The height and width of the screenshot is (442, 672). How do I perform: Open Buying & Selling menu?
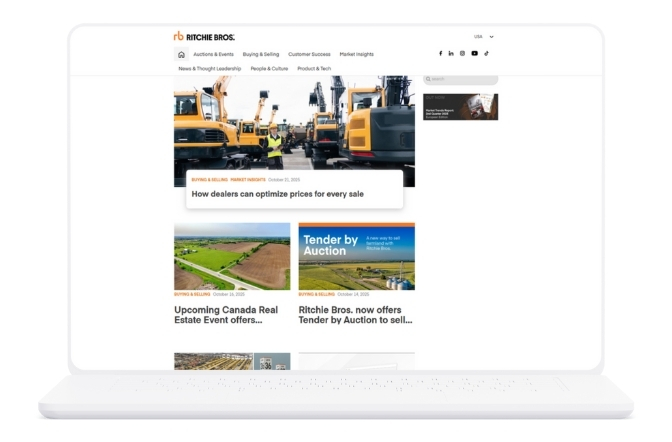[x=261, y=54]
